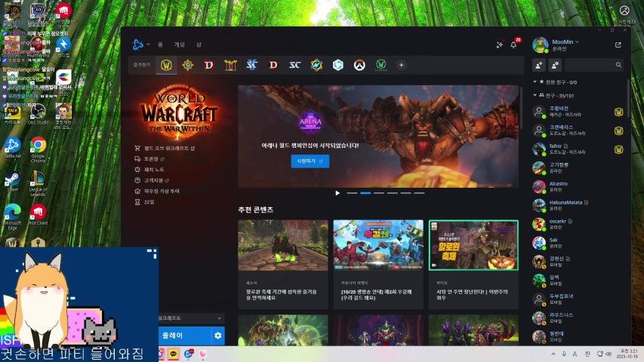The width and height of the screenshot is (644, 362).
Task: Select friend Alcastro in the list
Action: tap(578, 187)
